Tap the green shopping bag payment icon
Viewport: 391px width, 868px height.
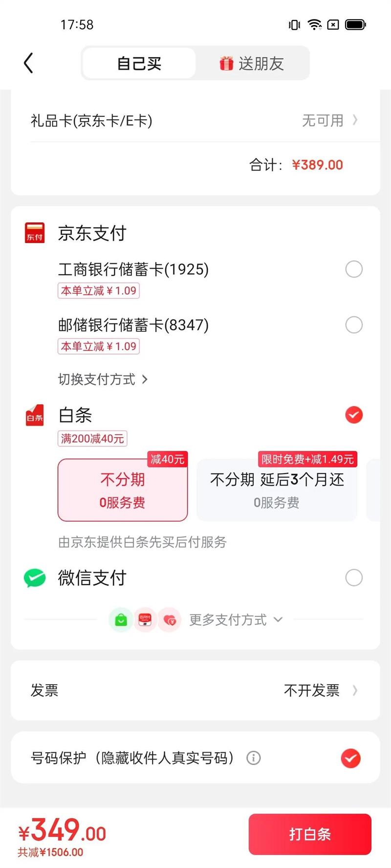[121, 620]
